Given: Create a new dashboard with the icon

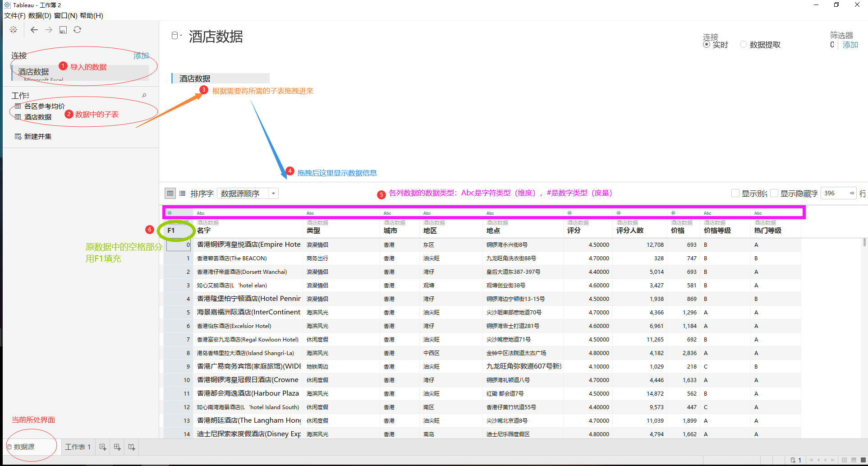Looking at the screenshot, I should pos(117,447).
